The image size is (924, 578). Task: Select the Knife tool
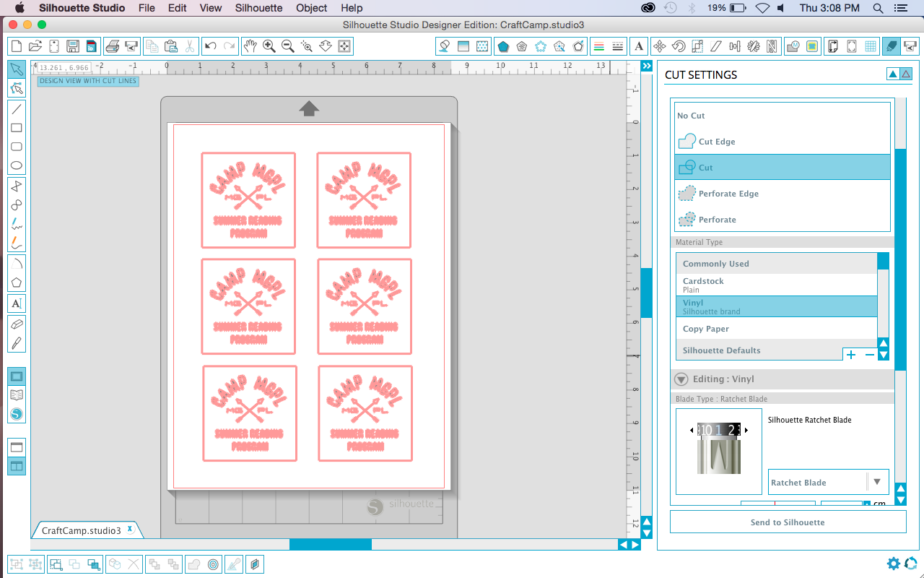pos(17,342)
